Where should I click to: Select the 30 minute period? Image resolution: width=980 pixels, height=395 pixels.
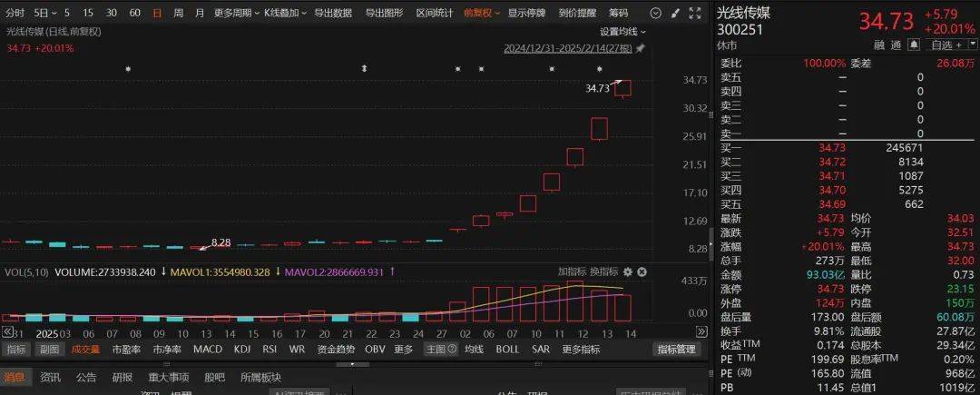tap(112, 13)
